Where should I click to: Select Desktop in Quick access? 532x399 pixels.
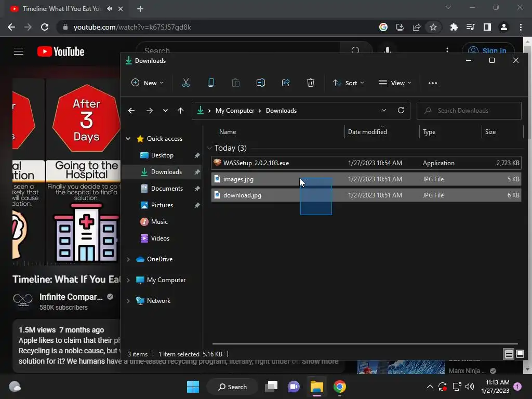[162, 155]
